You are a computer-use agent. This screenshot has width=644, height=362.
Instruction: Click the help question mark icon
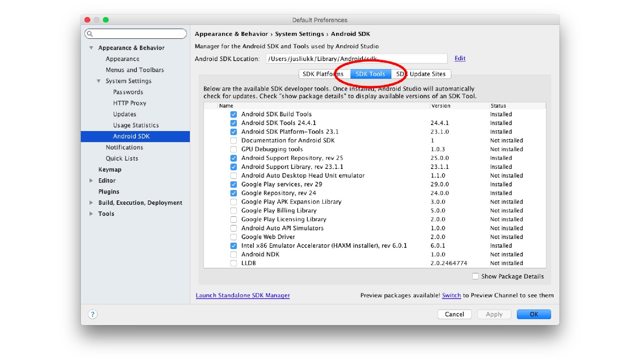[93, 314]
